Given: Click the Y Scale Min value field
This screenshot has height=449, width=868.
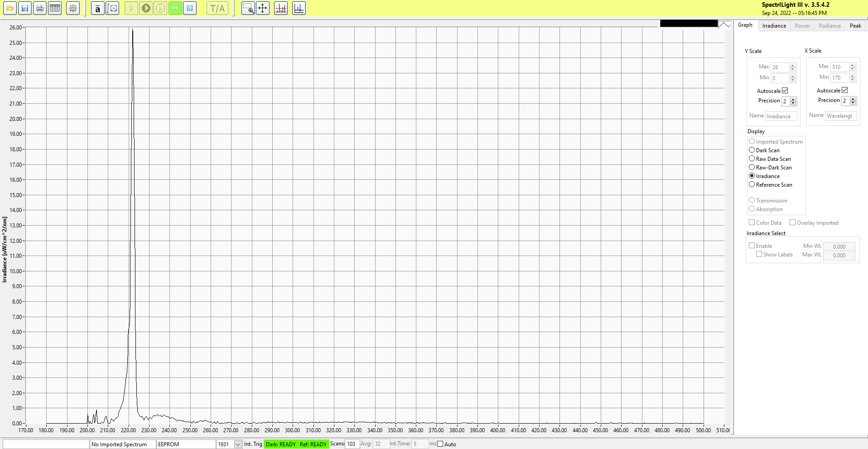Looking at the screenshot, I should point(780,78).
